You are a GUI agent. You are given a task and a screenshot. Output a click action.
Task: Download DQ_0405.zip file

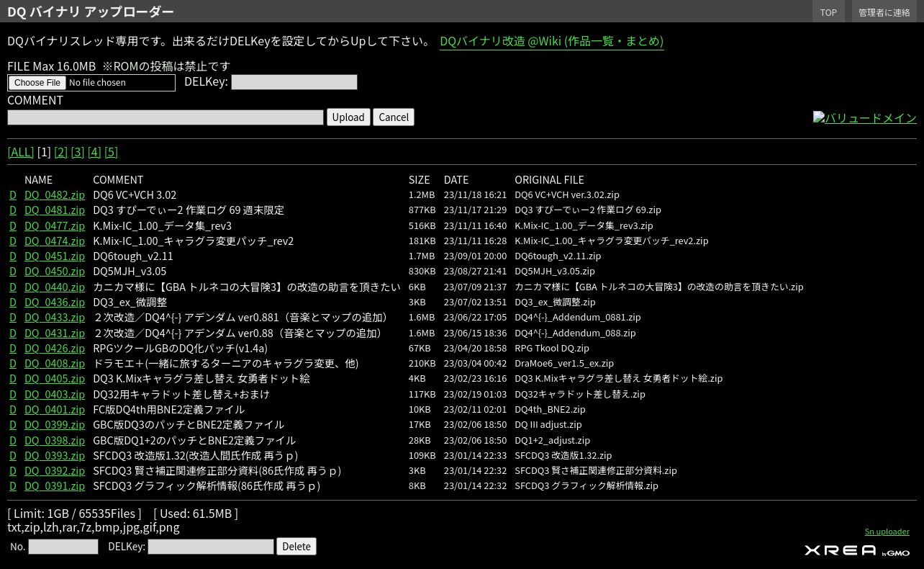click(55, 379)
